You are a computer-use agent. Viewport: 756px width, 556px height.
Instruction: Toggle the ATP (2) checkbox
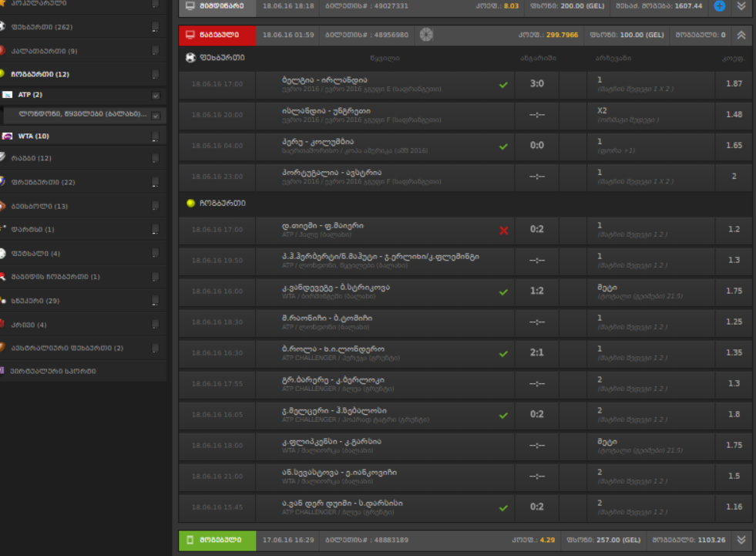click(156, 96)
